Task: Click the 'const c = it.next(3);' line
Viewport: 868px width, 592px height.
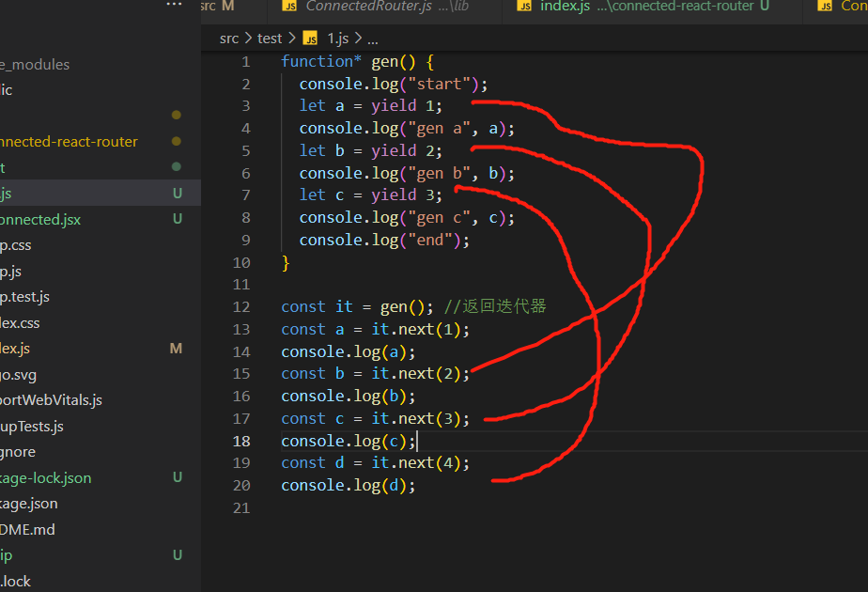Action: click(376, 419)
